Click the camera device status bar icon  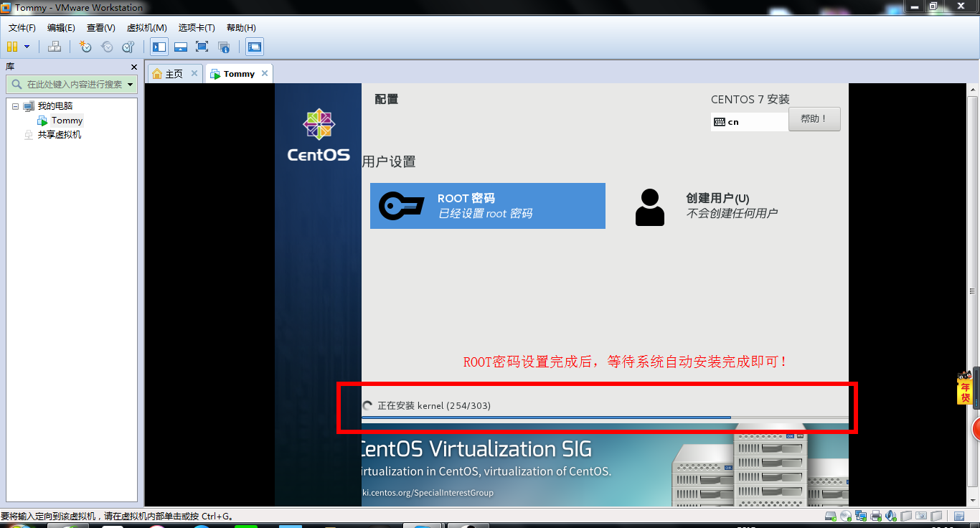point(921,516)
